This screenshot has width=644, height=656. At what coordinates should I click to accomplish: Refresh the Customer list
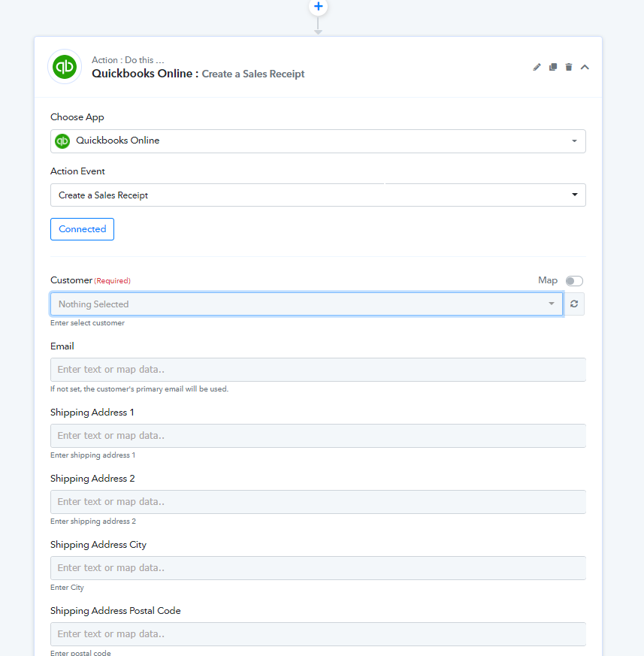coord(574,304)
